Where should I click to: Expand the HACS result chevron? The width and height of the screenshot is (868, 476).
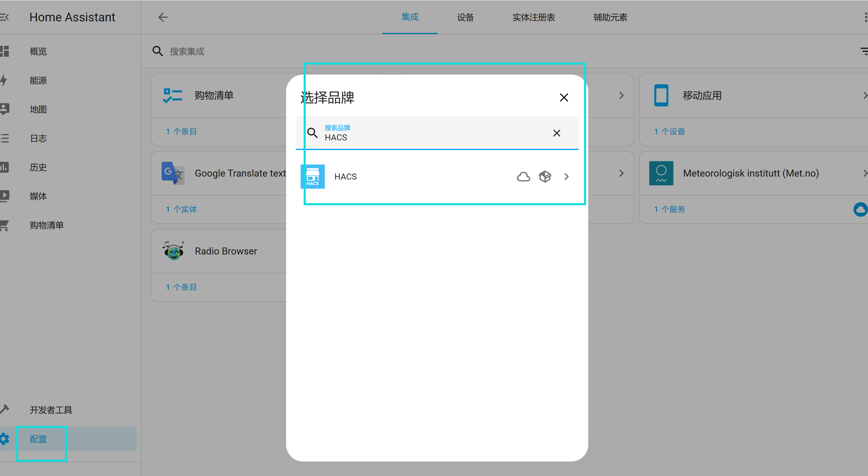(566, 176)
